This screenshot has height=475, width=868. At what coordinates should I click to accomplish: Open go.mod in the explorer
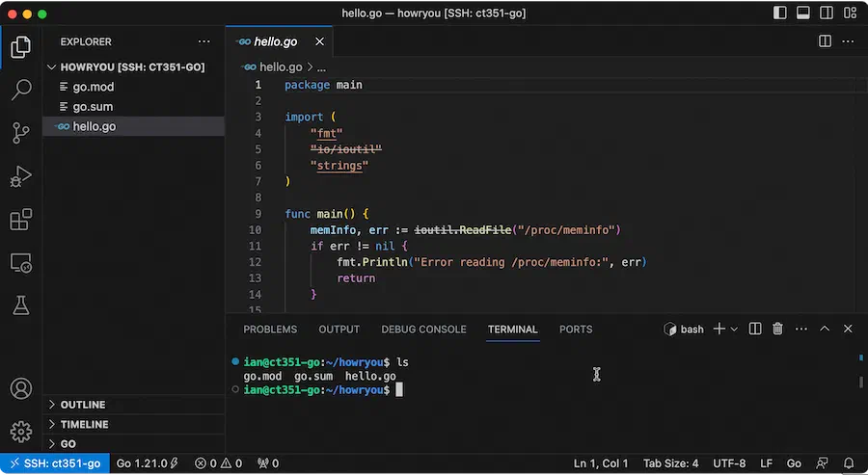133,87
